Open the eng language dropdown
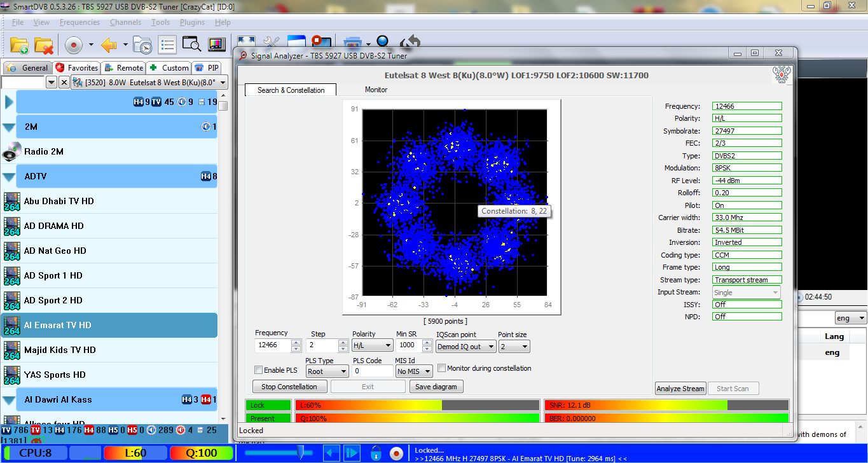The width and height of the screenshot is (868, 463). tap(851, 318)
